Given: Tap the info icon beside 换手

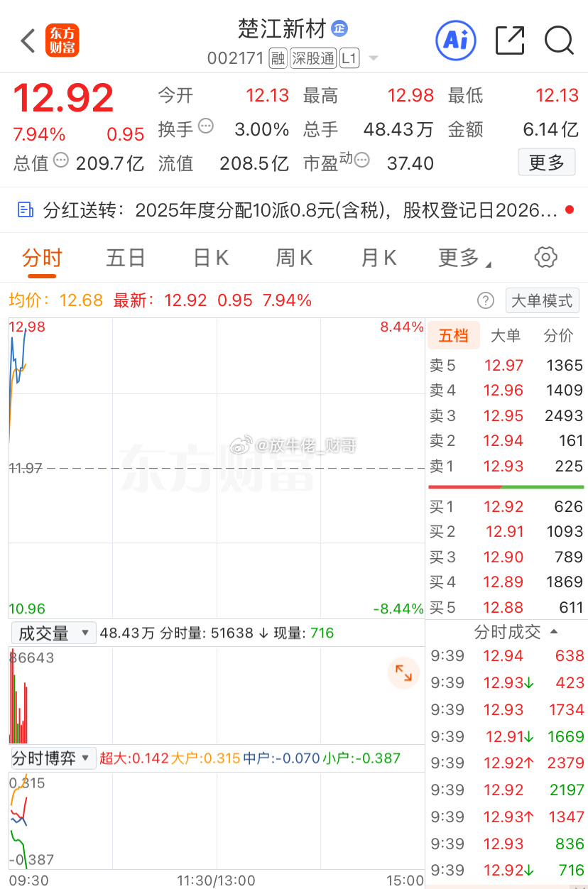Looking at the screenshot, I should [206, 126].
